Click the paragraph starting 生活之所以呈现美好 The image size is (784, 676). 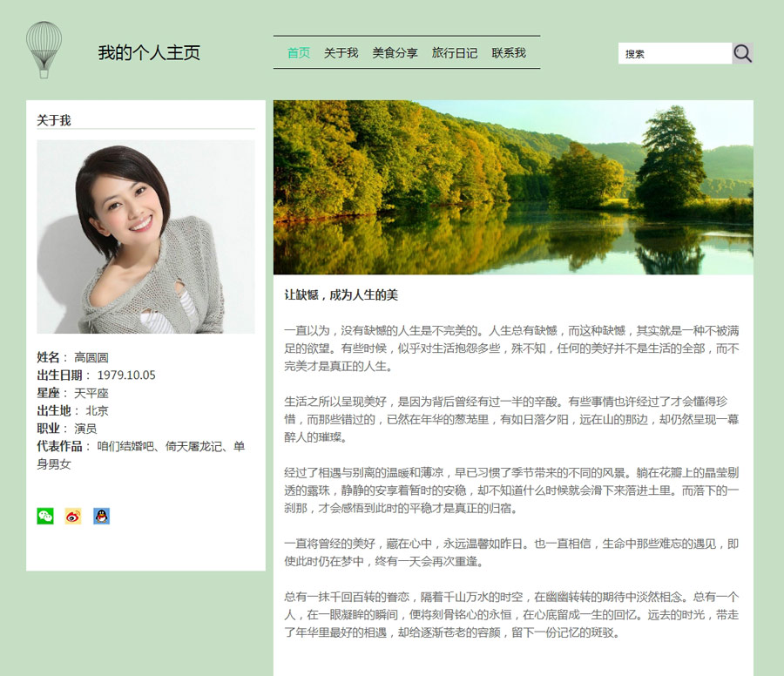(511, 419)
